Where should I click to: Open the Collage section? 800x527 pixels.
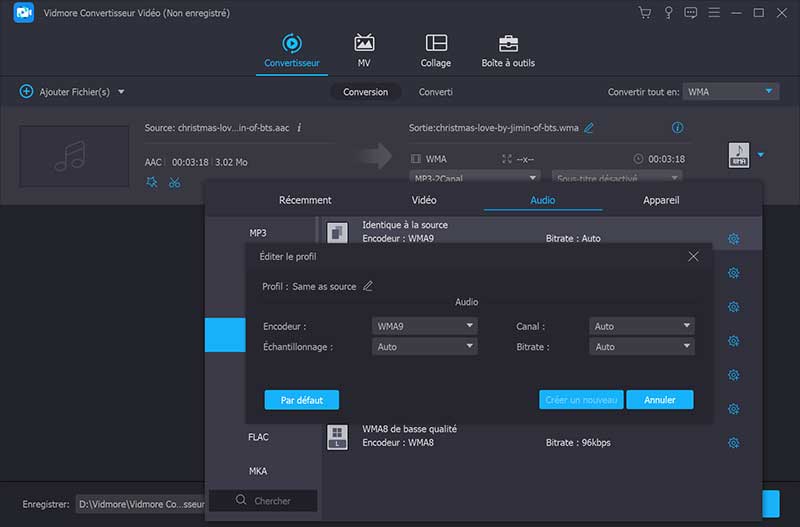pyautogui.click(x=436, y=51)
